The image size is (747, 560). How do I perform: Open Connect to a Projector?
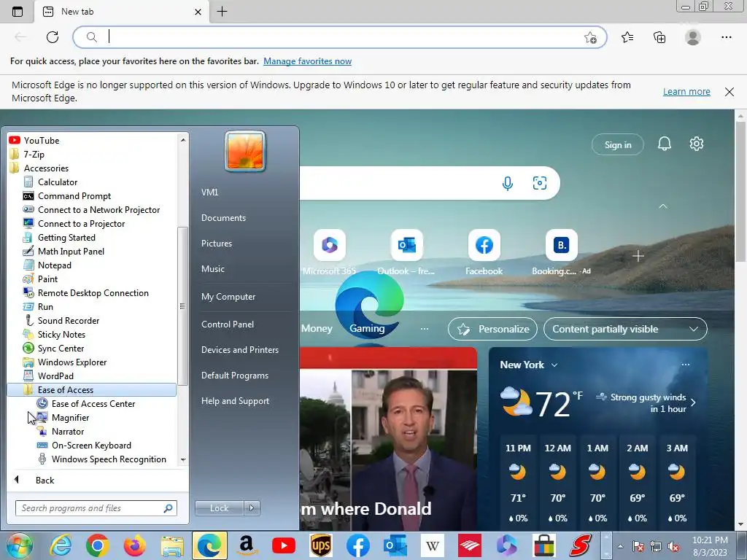pyautogui.click(x=81, y=223)
